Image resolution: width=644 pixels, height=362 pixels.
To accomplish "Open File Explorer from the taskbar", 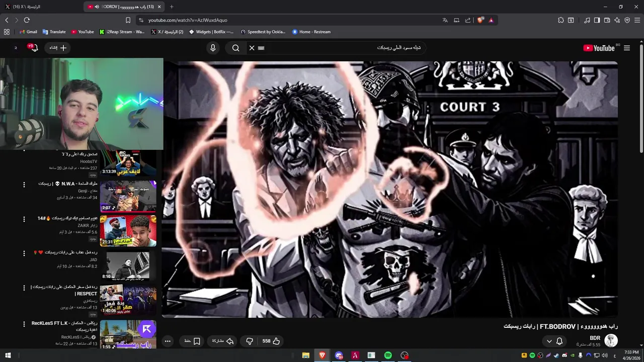I will (305, 355).
